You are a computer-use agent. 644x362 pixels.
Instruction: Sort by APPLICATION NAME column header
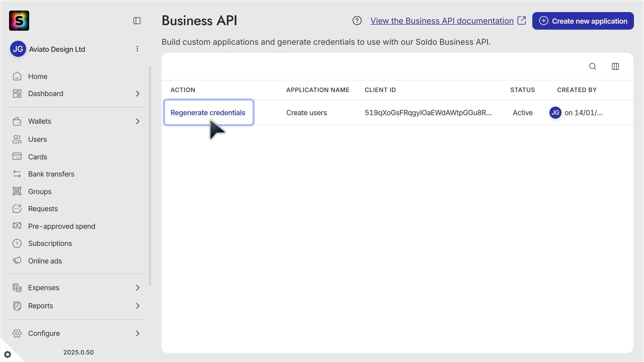coord(318,90)
